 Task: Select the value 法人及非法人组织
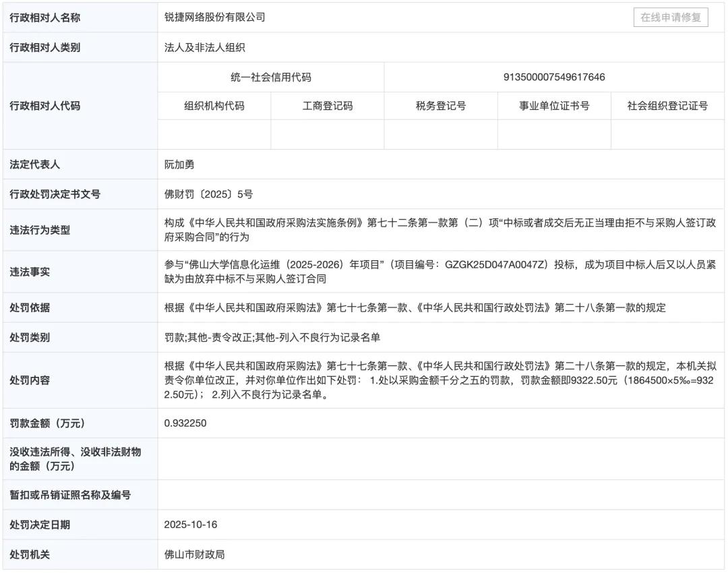pyautogui.click(x=205, y=47)
